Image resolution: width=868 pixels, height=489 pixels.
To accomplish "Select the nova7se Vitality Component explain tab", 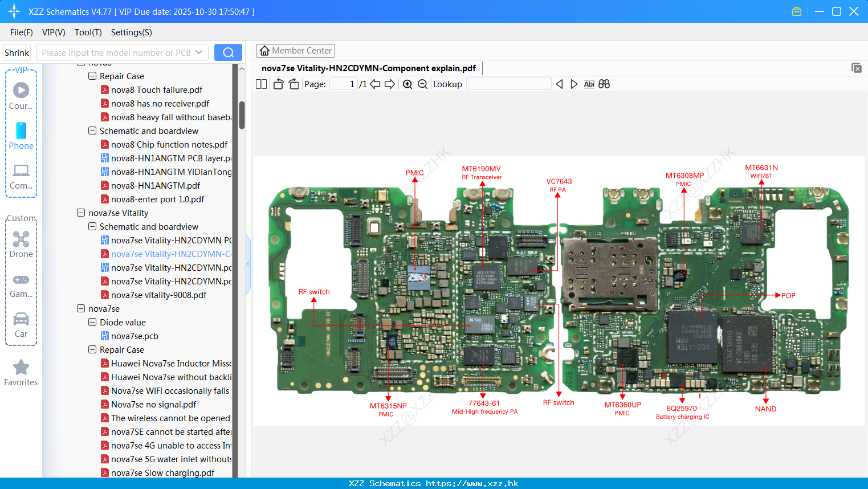I will point(369,68).
